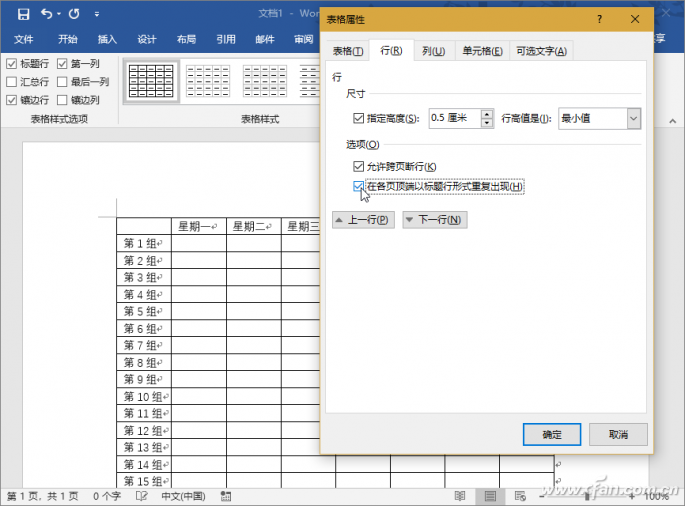The height and width of the screenshot is (506, 685).
Task: Enable the 汇总行 checkbox
Action: click(x=12, y=82)
